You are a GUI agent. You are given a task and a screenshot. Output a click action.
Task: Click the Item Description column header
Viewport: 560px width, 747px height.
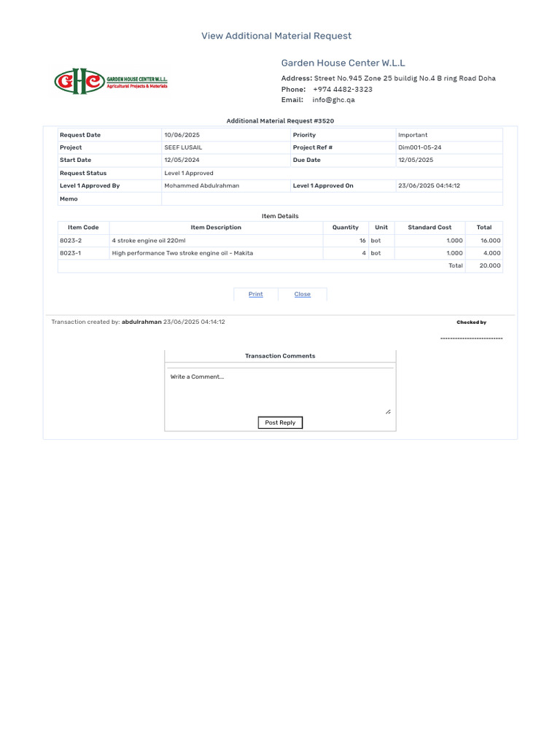216,228
